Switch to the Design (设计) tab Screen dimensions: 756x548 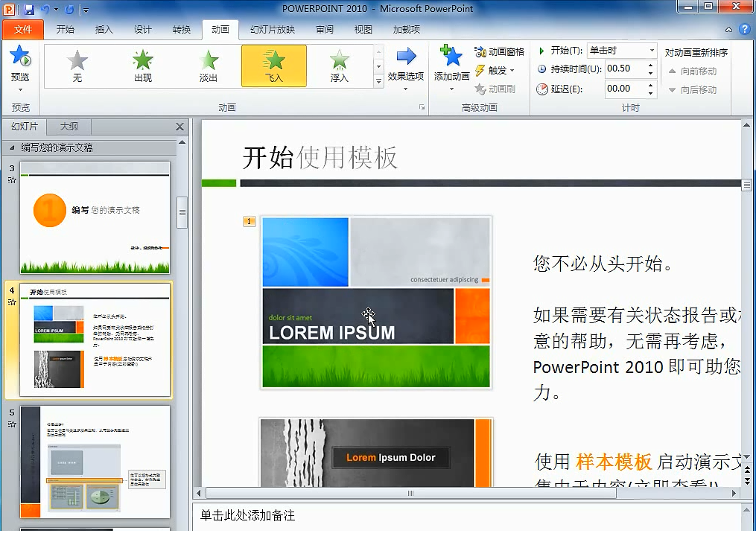click(x=143, y=30)
